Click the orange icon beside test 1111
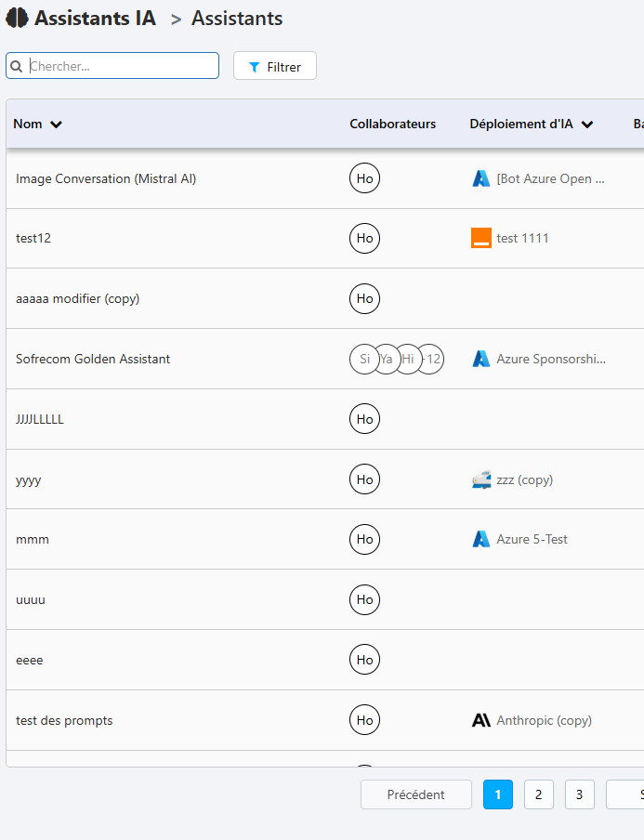The height and width of the screenshot is (840, 644). click(x=481, y=238)
